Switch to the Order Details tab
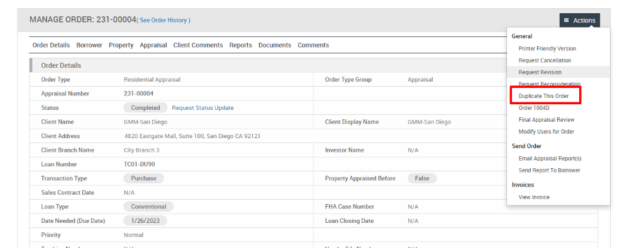 click(x=52, y=45)
